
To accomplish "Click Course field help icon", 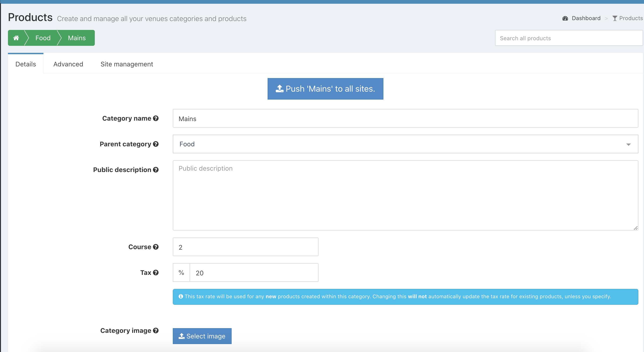I will [x=156, y=247].
